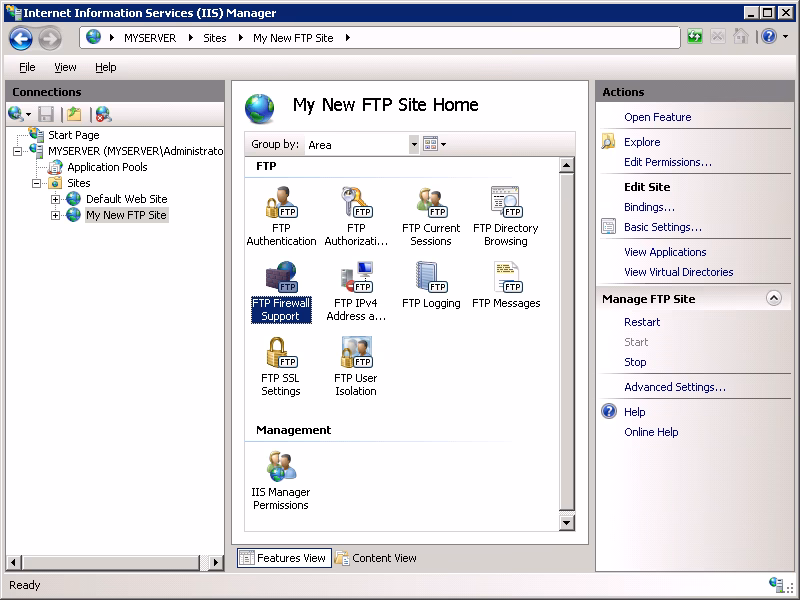Select Start Page in the Connections tree
The image size is (800, 600).
(73, 135)
